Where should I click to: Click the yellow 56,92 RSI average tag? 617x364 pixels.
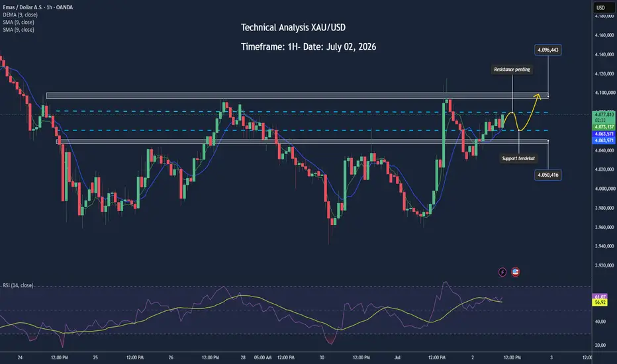point(600,302)
